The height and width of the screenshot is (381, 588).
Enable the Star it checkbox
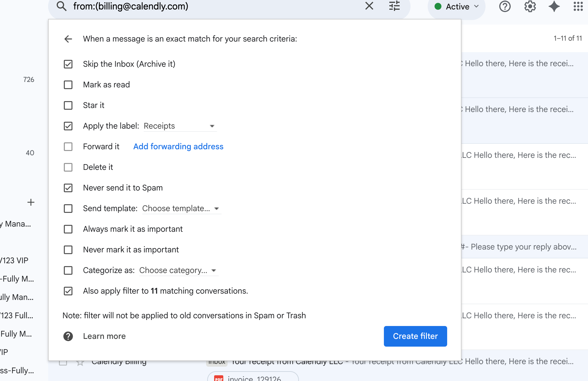point(68,105)
